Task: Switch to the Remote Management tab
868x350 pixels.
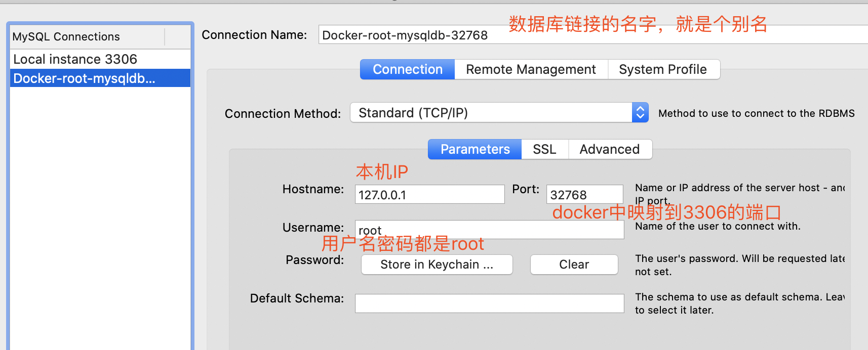Action: click(531, 69)
